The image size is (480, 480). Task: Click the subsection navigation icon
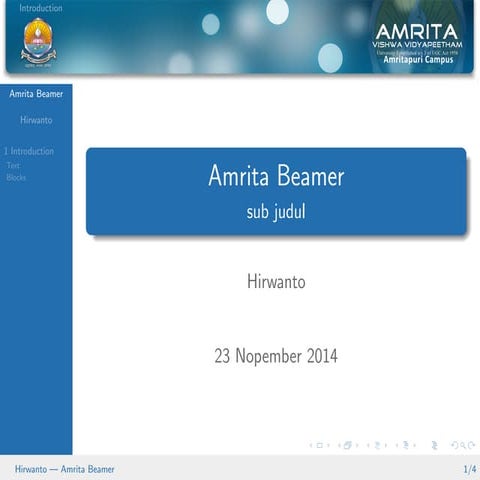pyautogui.click(x=377, y=445)
